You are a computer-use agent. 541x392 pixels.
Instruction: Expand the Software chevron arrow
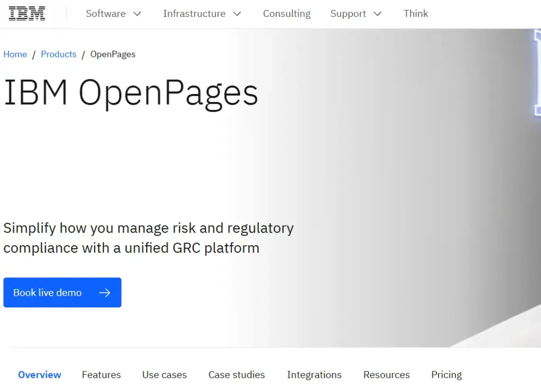137,14
